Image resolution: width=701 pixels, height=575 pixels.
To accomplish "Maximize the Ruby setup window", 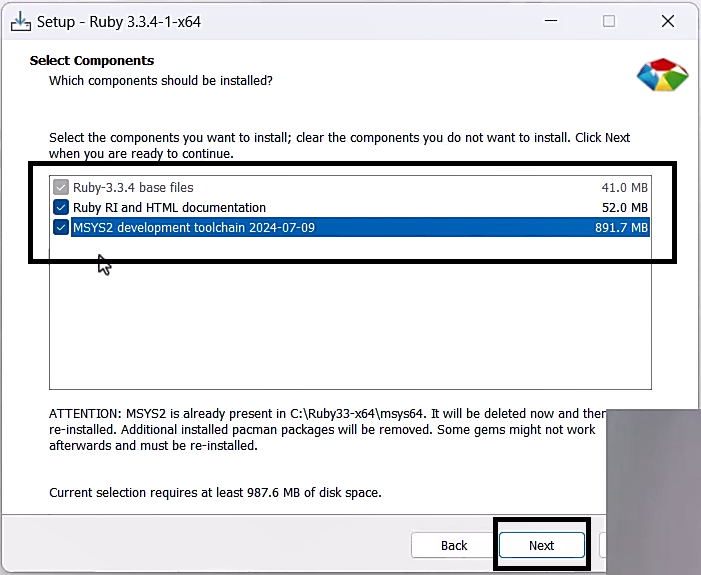I will [x=608, y=21].
